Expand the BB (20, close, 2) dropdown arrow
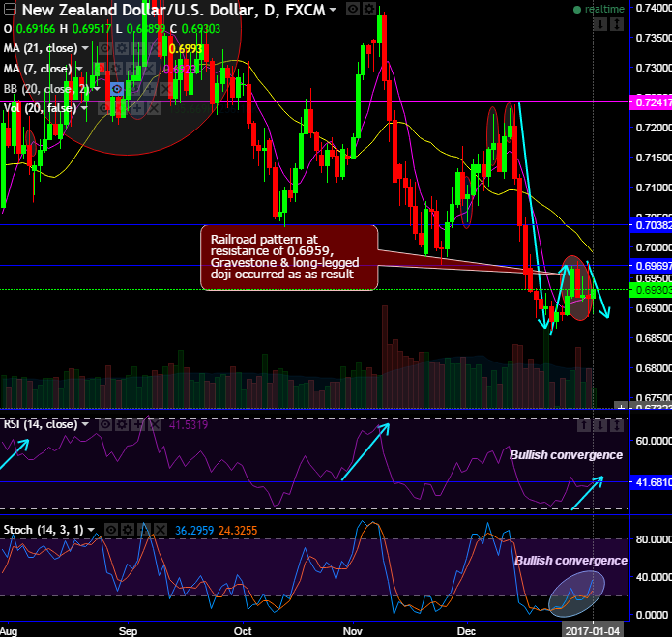Screen dimensions: 672x637 pos(97,89)
